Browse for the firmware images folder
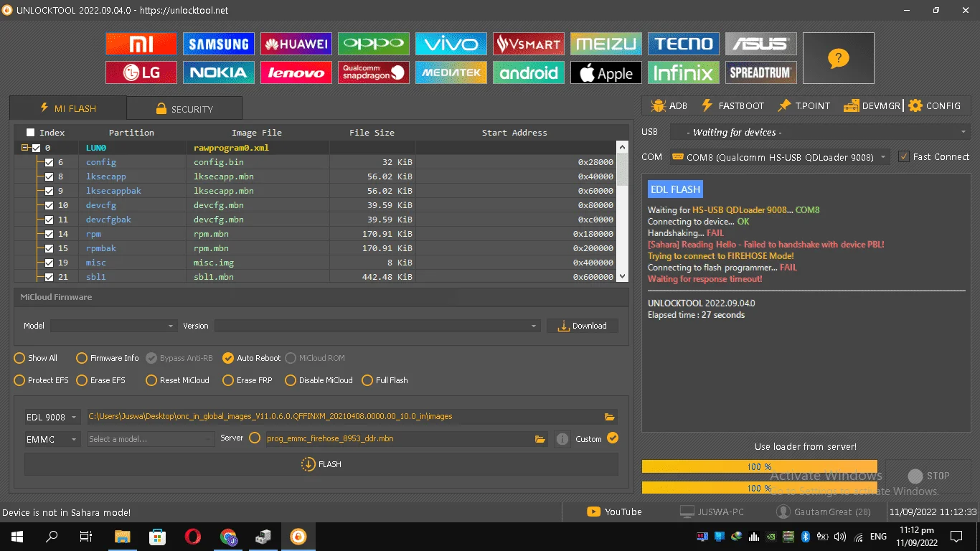The image size is (980, 551). (610, 417)
